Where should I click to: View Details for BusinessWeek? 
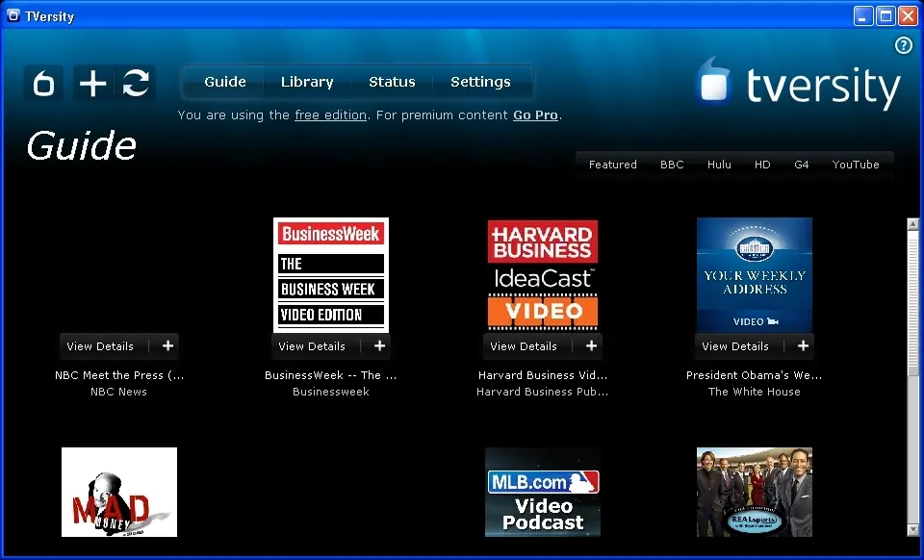coord(312,346)
